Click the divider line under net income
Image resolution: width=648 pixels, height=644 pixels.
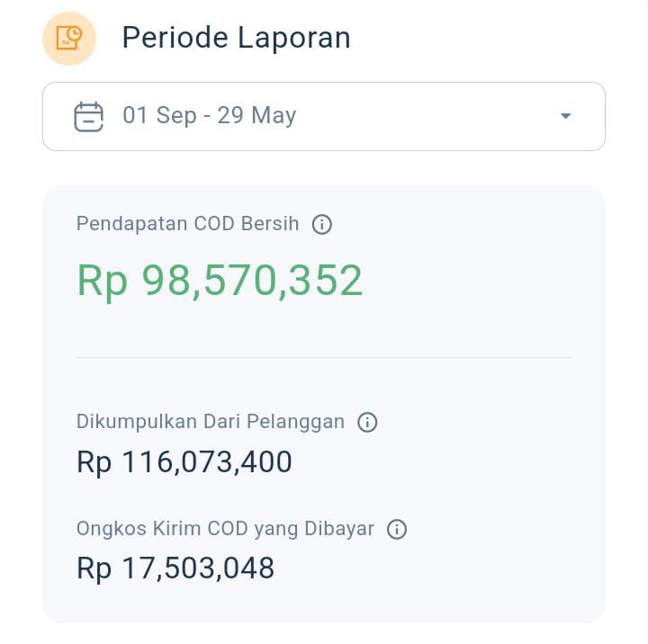[x=324, y=358]
